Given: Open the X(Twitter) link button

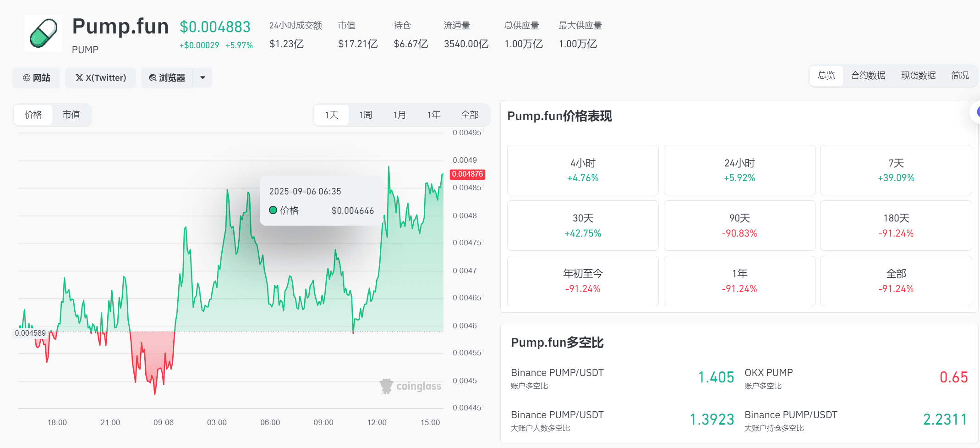Looking at the screenshot, I should pyautogui.click(x=101, y=78).
